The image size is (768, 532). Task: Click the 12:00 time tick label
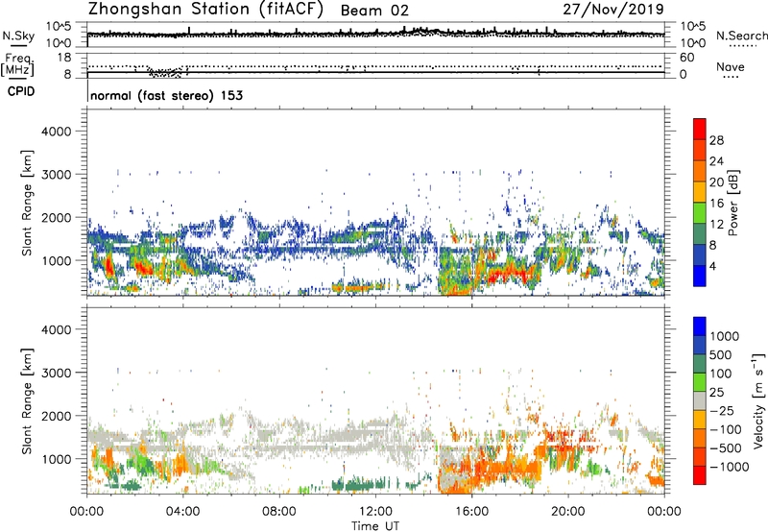click(375, 512)
